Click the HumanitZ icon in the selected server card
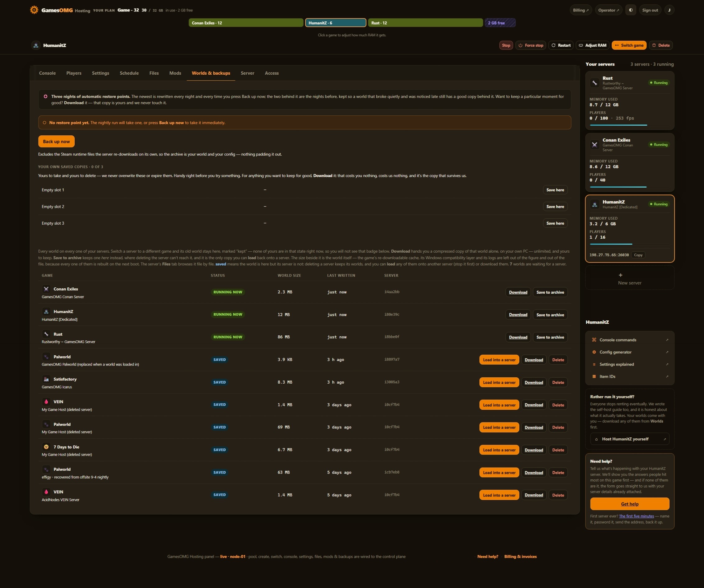The image size is (704, 588). (x=594, y=204)
